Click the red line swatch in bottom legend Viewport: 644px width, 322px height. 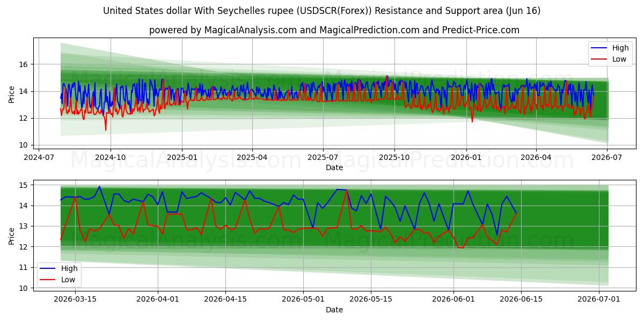48,280
